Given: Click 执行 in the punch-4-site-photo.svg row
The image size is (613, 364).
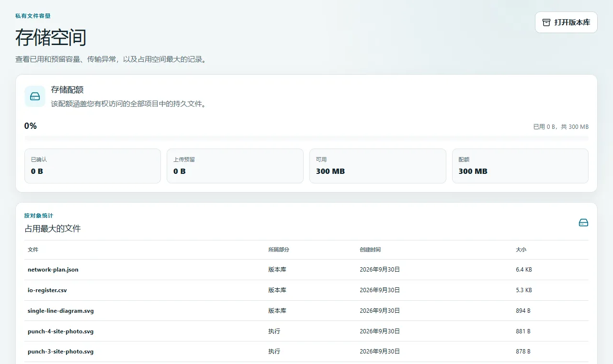Looking at the screenshot, I should coord(274,331).
